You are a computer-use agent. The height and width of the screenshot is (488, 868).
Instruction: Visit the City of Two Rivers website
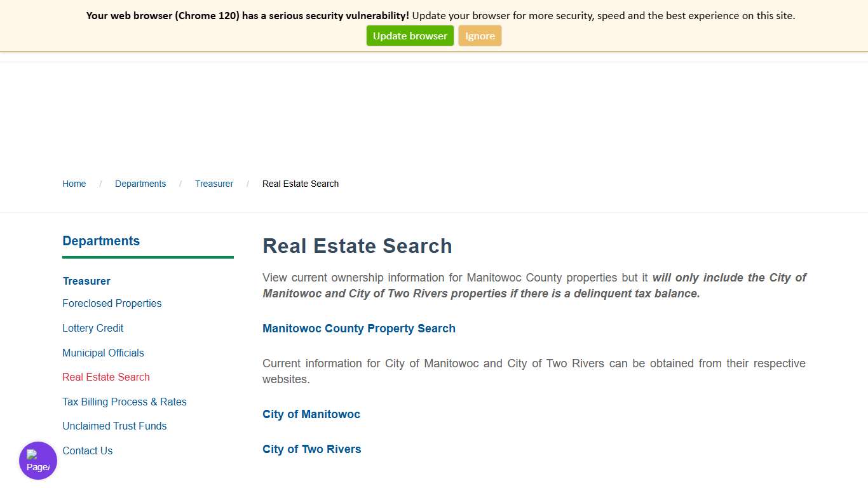[311, 449]
